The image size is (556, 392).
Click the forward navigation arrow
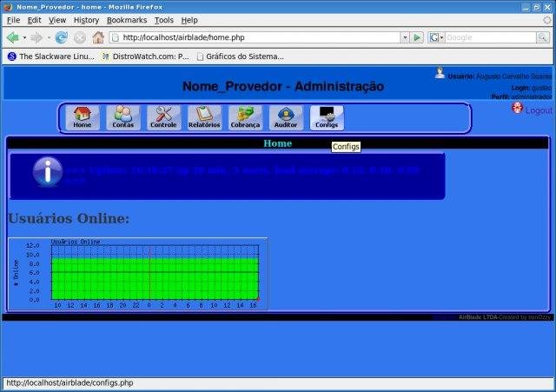pos(36,37)
